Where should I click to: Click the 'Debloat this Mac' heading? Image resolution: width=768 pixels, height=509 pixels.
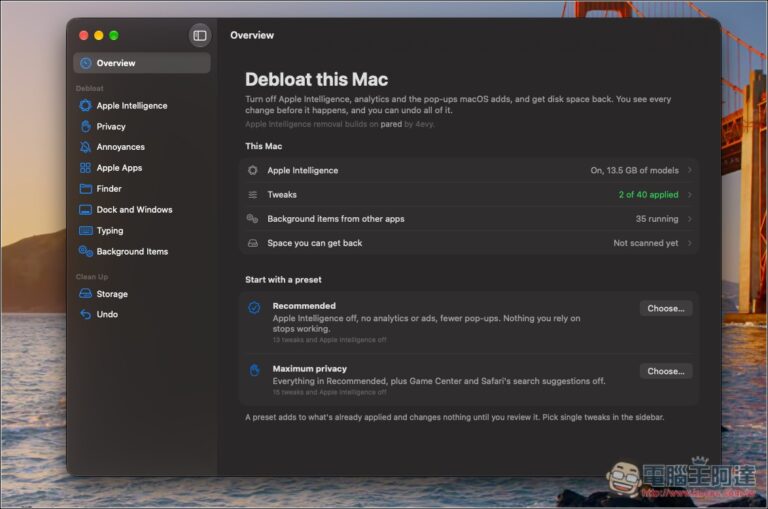coord(316,79)
